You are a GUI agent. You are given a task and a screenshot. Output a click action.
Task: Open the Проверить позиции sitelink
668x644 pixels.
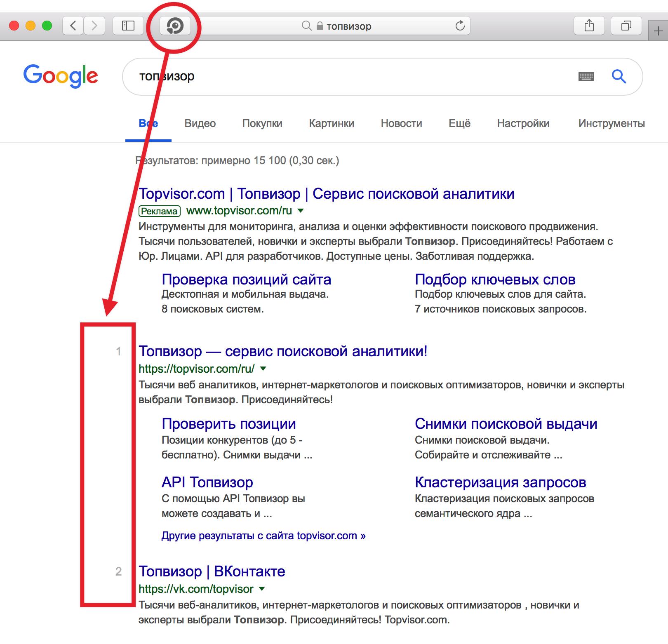[x=228, y=423]
